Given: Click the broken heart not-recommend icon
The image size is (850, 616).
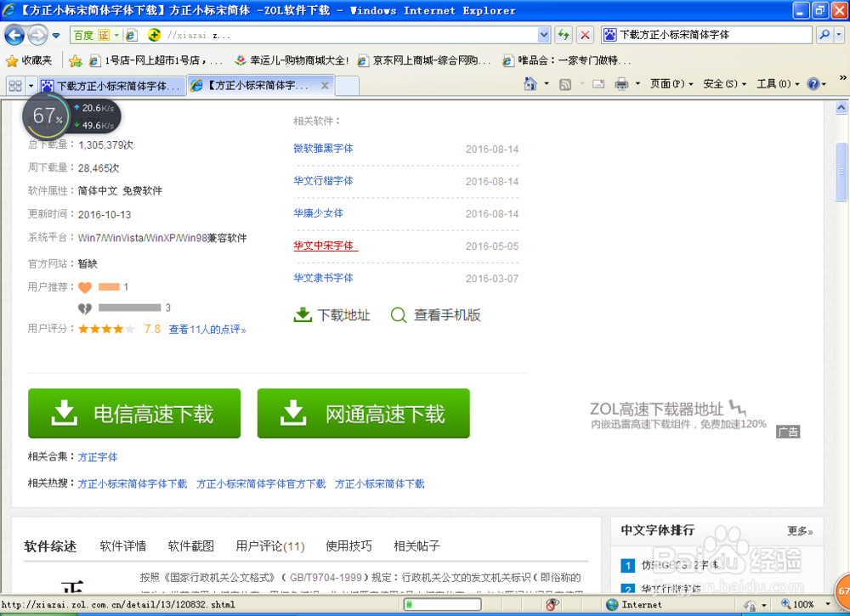Looking at the screenshot, I should point(85,308).
